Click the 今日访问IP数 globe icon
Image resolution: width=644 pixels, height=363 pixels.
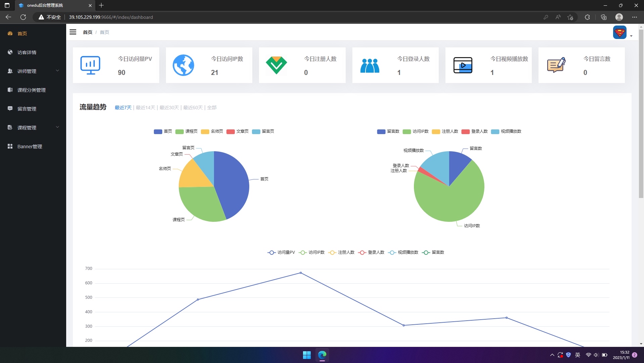tap(183, 65)
